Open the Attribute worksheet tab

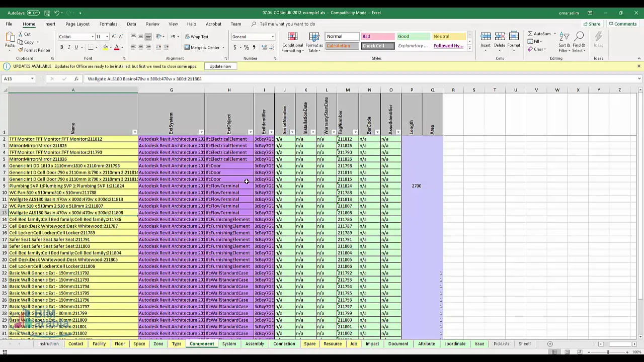(x=426, y=344)
